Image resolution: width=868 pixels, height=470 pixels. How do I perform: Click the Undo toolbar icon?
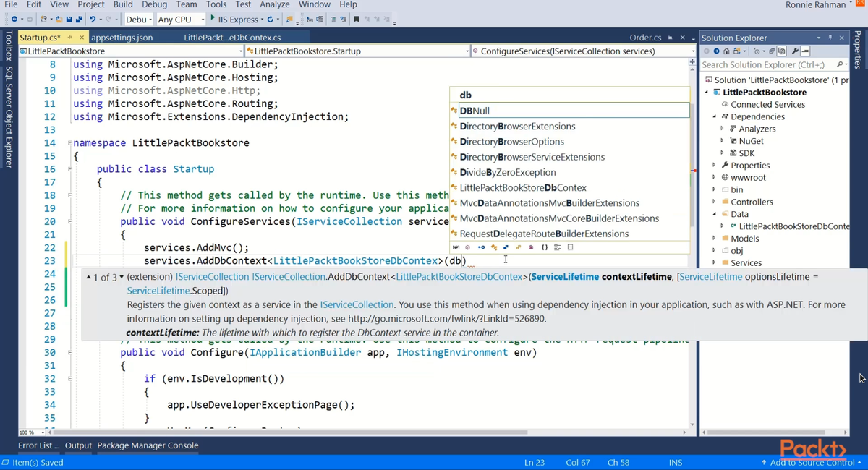(93, 19)
